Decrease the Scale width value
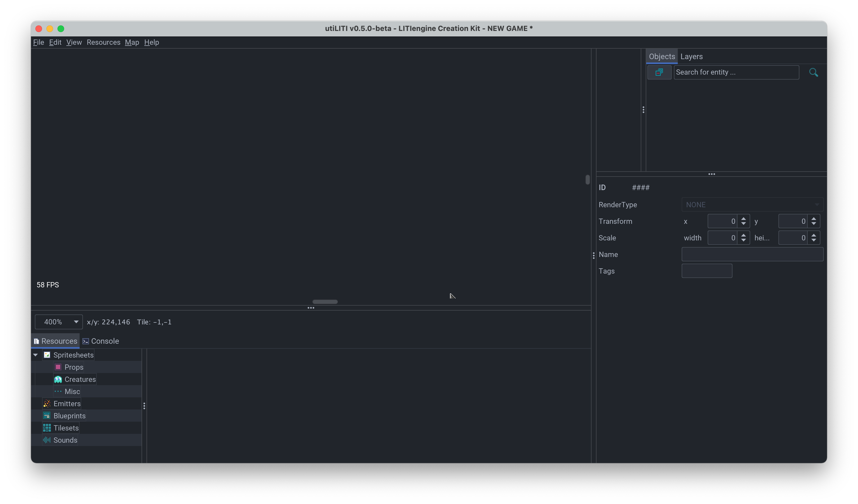This screenshot has height=504, width=858. pyautogui.click(x=743, y=240)
